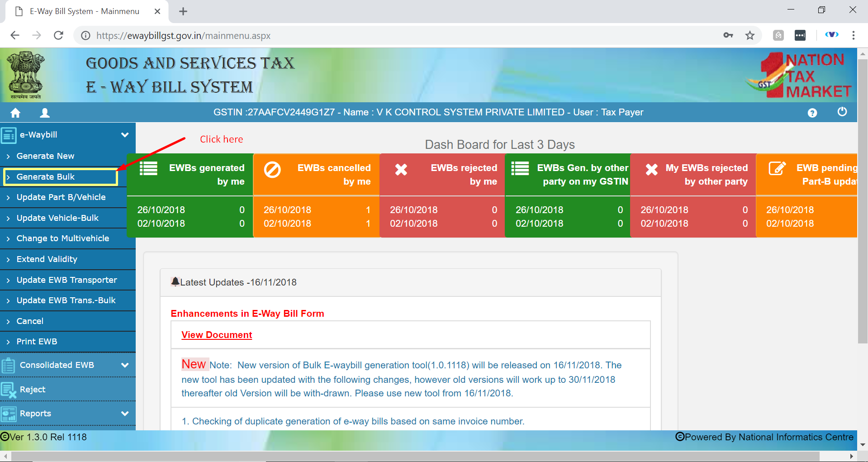Open the user profile icon
The width and height of the screenshot is (868, 462).
pyautogui.click(x=44, y=113)
